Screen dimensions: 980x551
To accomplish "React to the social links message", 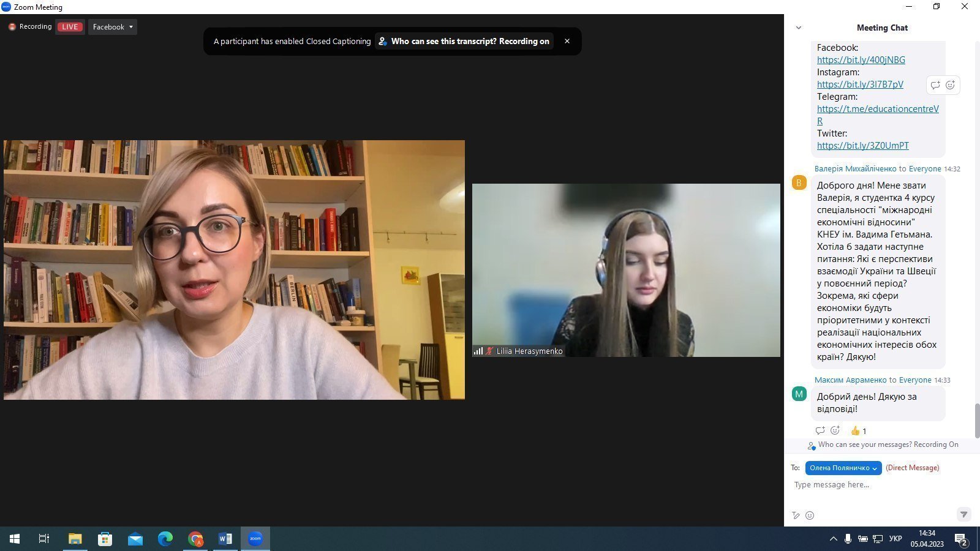I will [950, 85].
